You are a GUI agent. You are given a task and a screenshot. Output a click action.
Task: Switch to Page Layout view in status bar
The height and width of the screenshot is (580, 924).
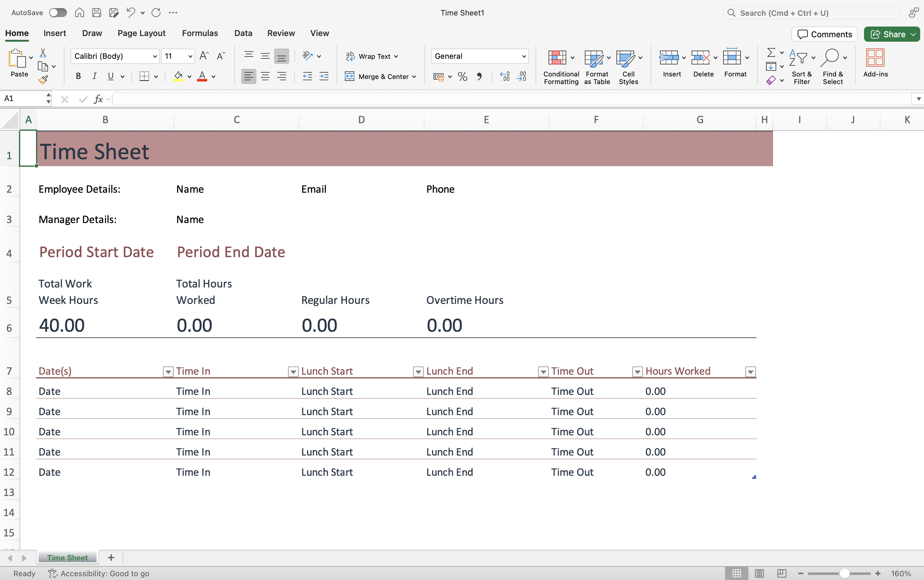pos(759,573)
